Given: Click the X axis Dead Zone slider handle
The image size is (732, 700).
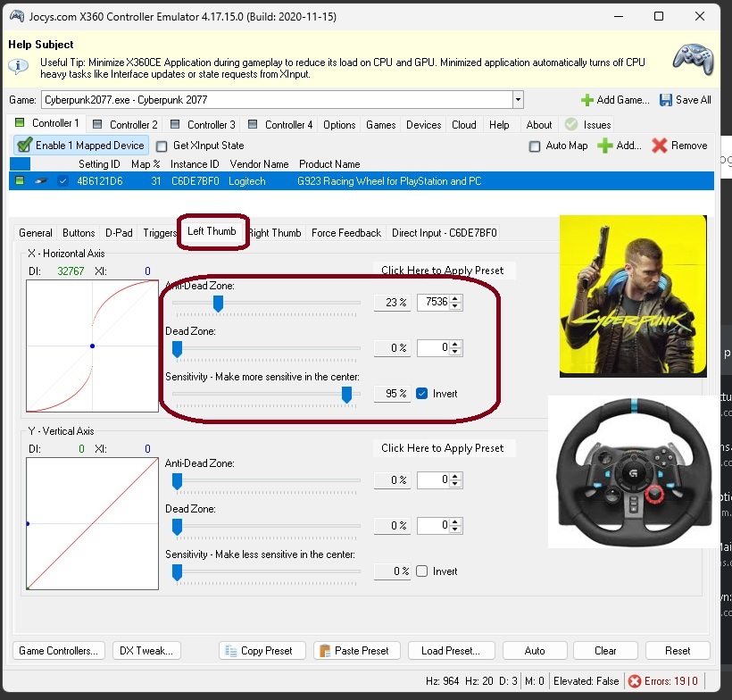Looking at the screenshot, I should pos(177,349).
